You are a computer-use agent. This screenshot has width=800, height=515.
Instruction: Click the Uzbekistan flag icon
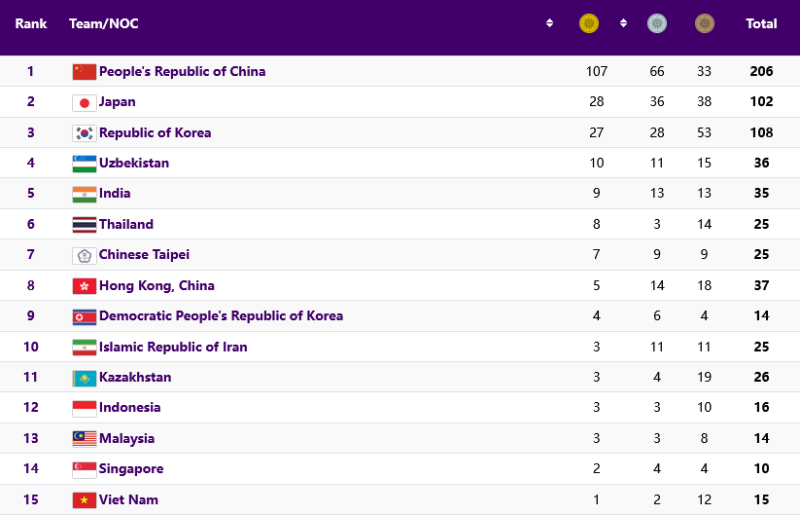point(84,164)
